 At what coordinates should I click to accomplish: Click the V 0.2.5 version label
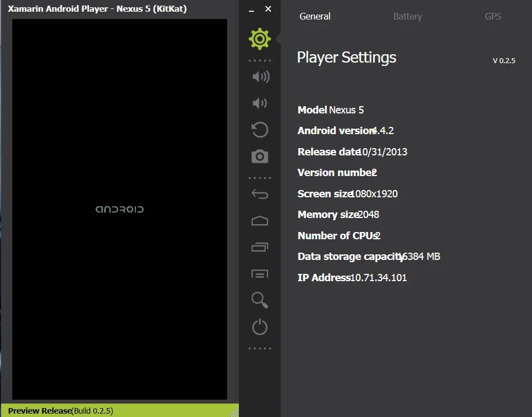tap(504, 61)
